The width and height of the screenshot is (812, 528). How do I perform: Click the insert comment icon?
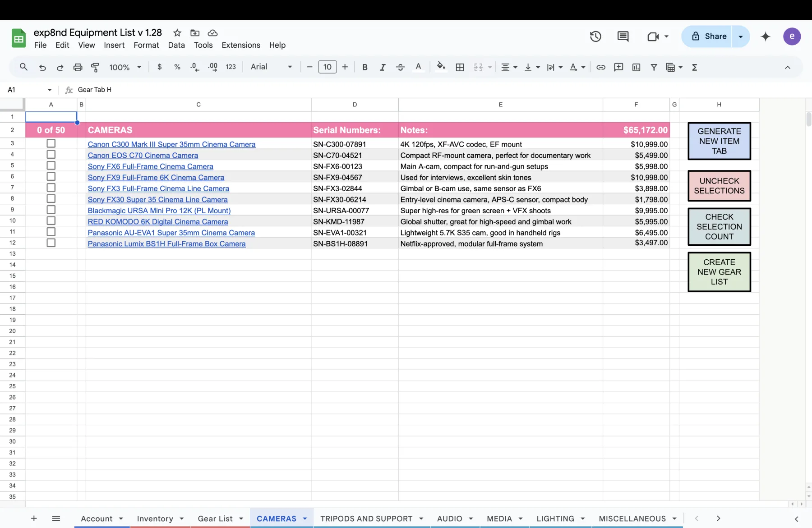[618, 67]
